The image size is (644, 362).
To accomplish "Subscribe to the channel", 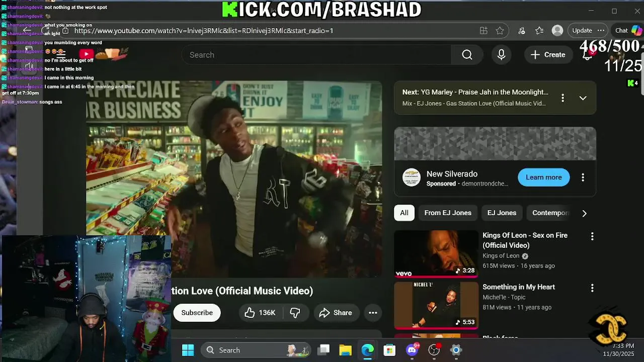I will (197, 313).
